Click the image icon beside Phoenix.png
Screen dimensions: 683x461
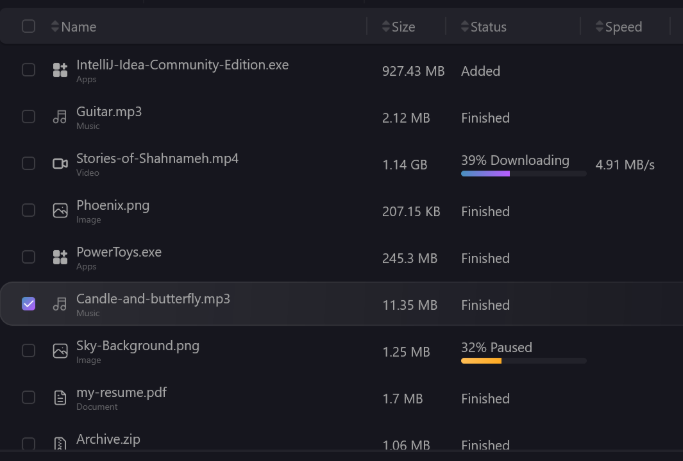(60, 210)
